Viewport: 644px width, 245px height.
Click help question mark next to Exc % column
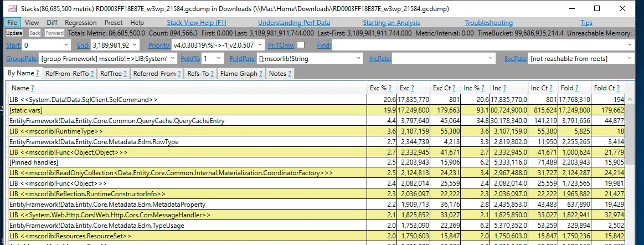390,88
